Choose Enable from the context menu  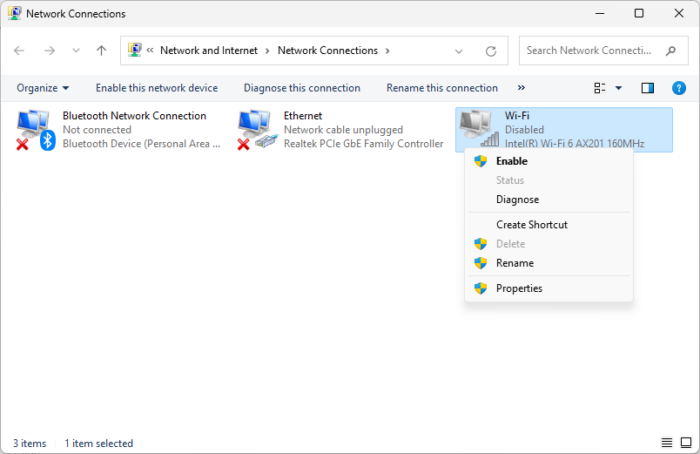click(511, 161)
